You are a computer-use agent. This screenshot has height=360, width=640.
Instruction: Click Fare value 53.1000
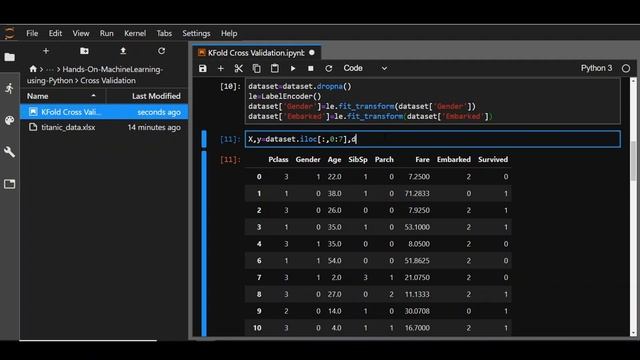coord(417,227)
